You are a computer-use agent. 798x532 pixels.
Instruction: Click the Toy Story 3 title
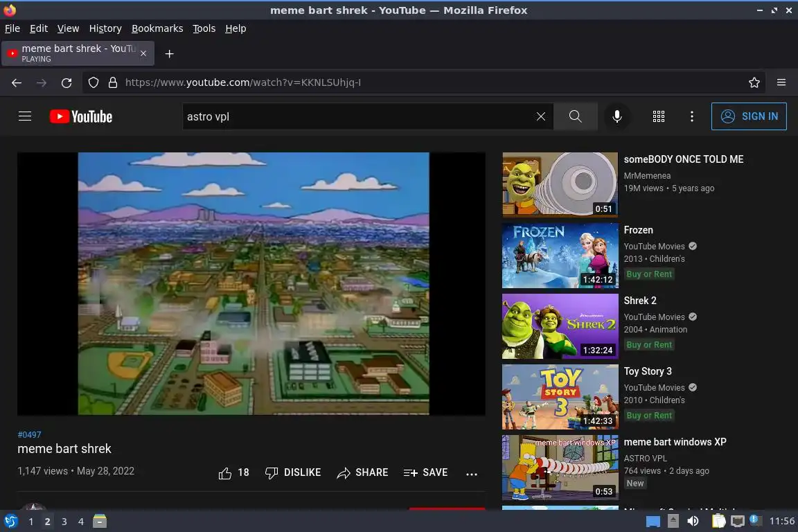(x=648, y=371)
